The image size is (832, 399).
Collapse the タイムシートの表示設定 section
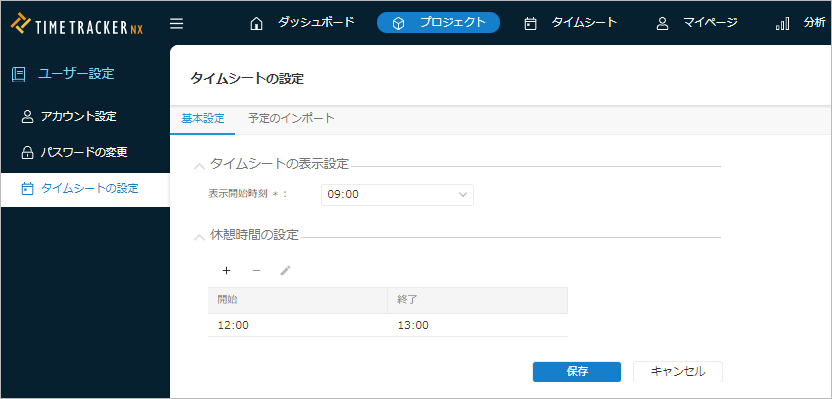pos(200,167)
